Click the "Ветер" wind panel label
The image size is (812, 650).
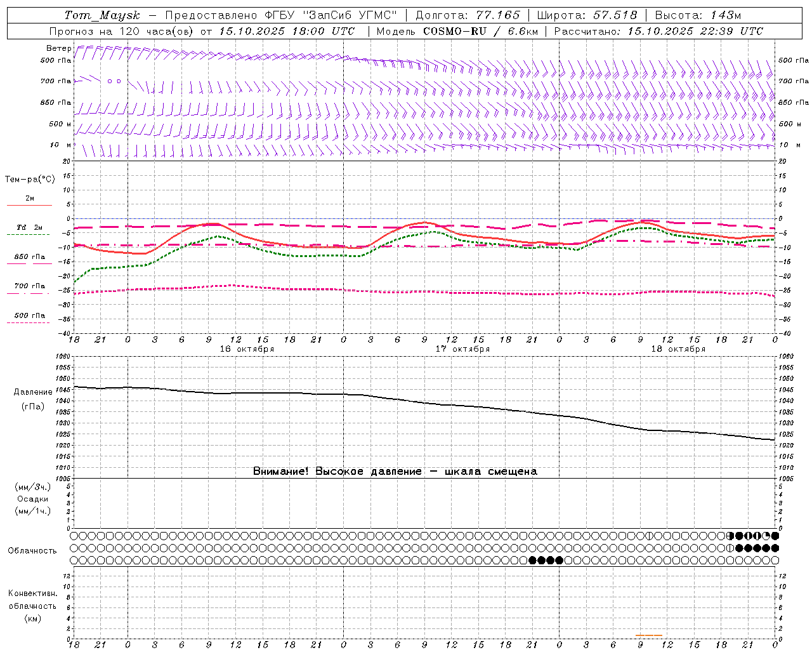click(58, 48)
